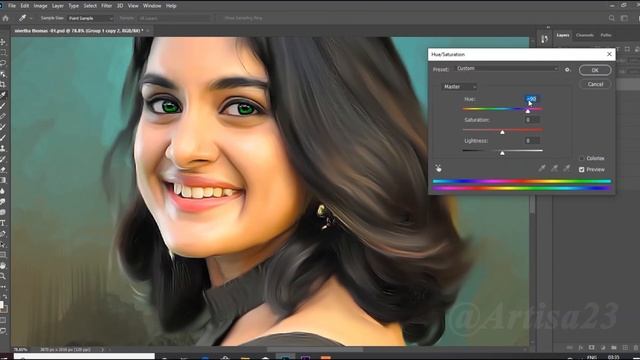Switch to the Paths tab
This screenshot has height=360, width=640.
(606, 36)
